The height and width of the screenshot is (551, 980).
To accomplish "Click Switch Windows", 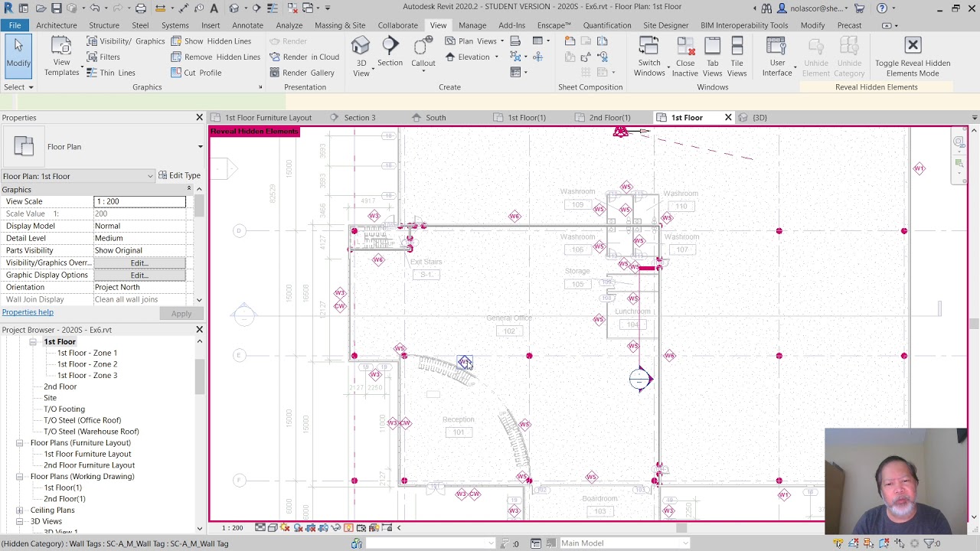I will tap(648, 57).
